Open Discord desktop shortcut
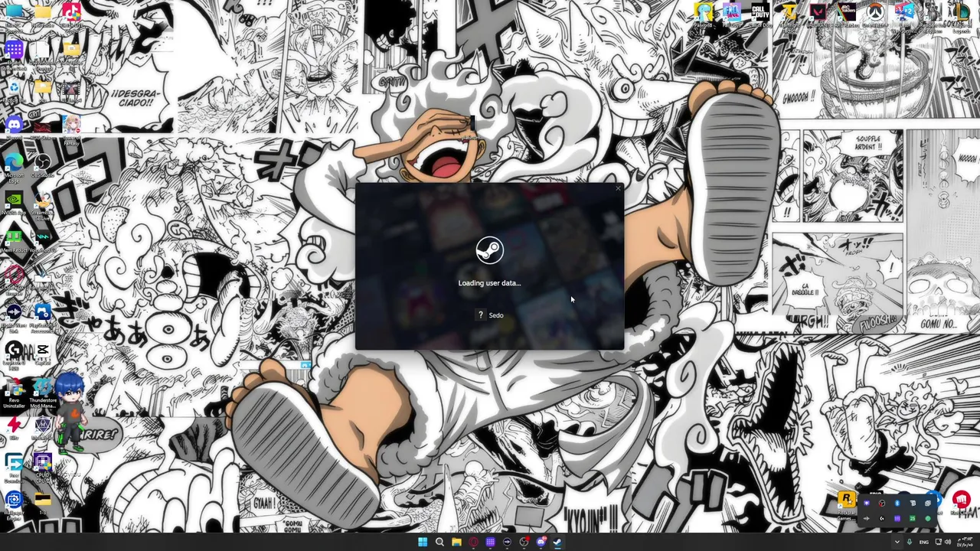 [14, 126]
